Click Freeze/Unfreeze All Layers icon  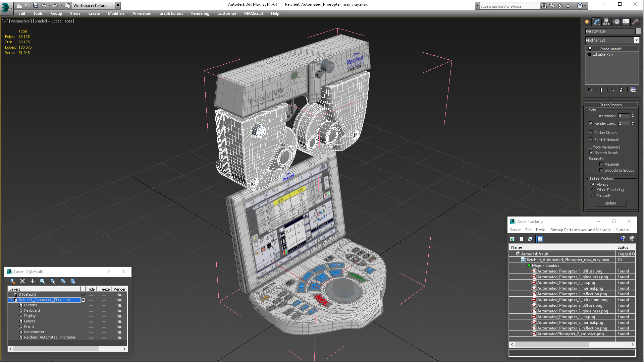pyautogui.click(x=73, y=281)
